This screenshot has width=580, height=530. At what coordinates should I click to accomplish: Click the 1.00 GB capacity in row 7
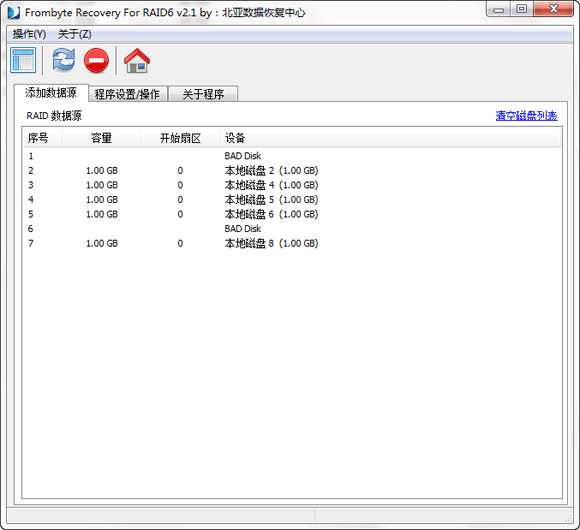click(102, 243)
